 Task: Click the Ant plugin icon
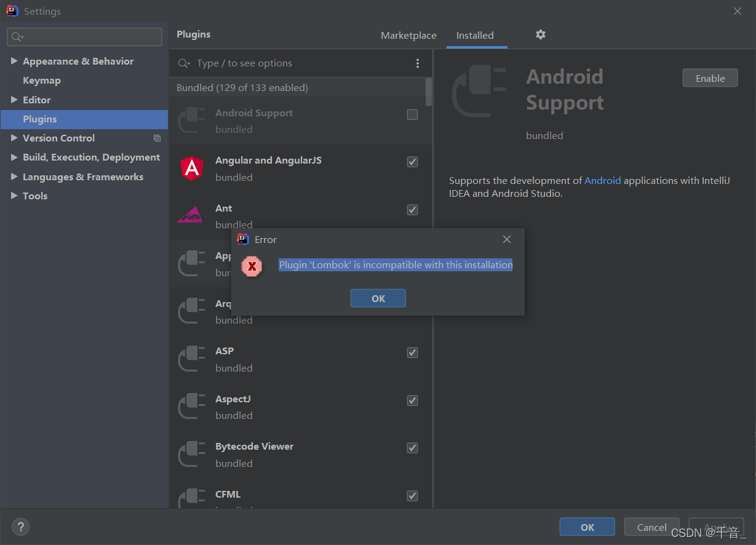point(192,215)
